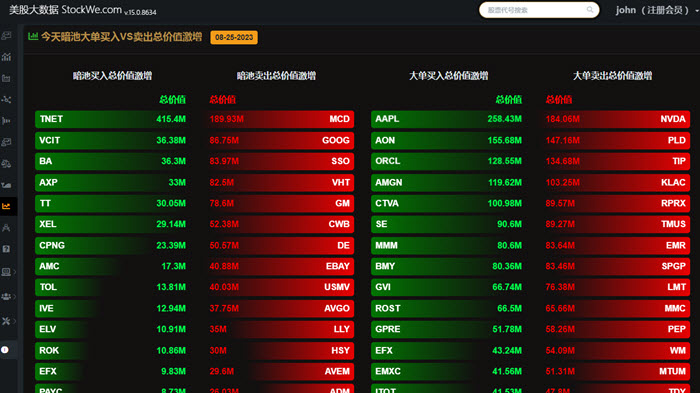Open the monitor sidebar icon

coord(6,272)
